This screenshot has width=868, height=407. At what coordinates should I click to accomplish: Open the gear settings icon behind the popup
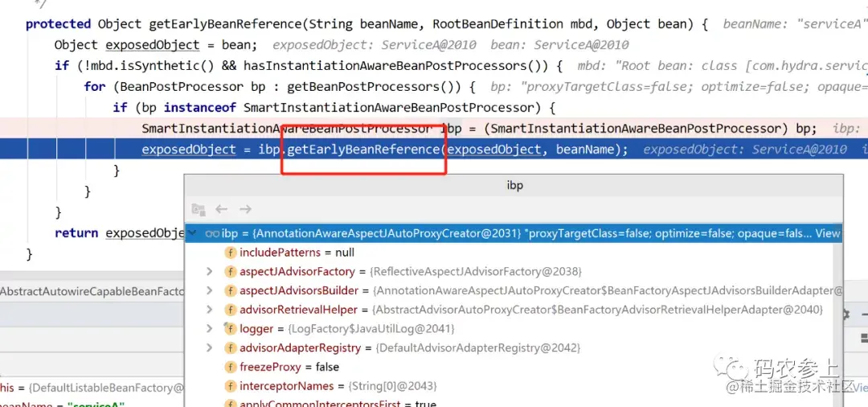pos(845,314)
